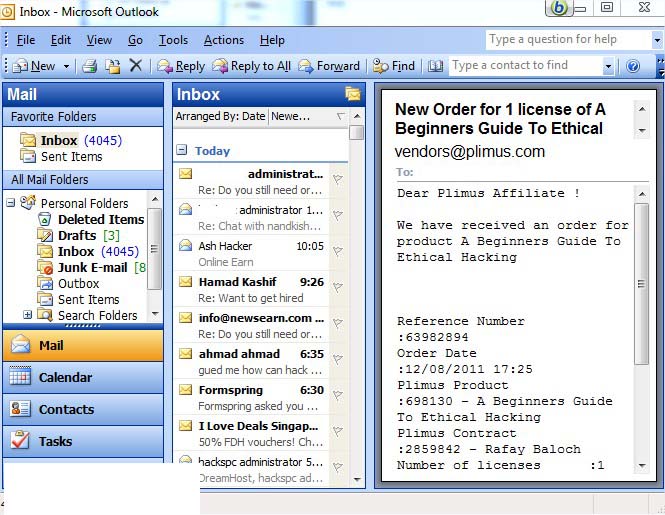
Task: Flag the I Love Deals Singapore message
Action: (x=338, y=431)
